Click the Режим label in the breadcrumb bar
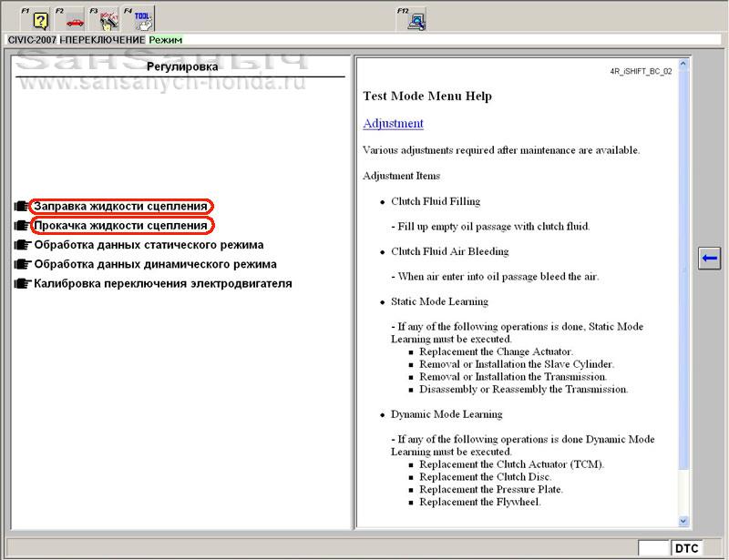 (x=166, y=40)
